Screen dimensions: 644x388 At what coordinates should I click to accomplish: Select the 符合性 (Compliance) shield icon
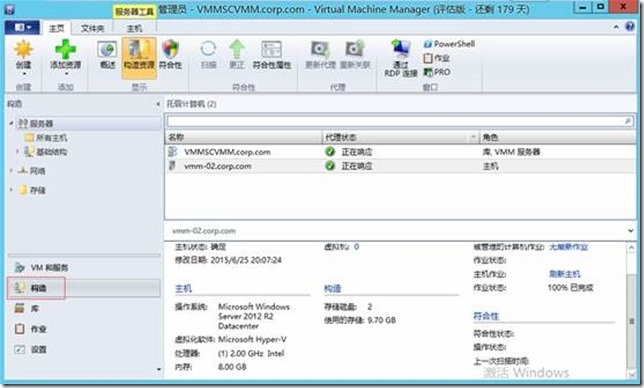click(170, 49)
